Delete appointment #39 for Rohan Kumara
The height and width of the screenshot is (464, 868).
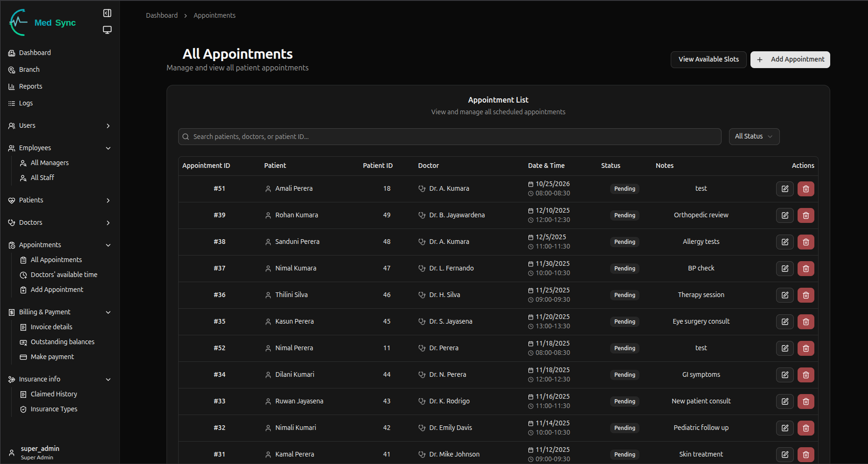tap(806, 215)
